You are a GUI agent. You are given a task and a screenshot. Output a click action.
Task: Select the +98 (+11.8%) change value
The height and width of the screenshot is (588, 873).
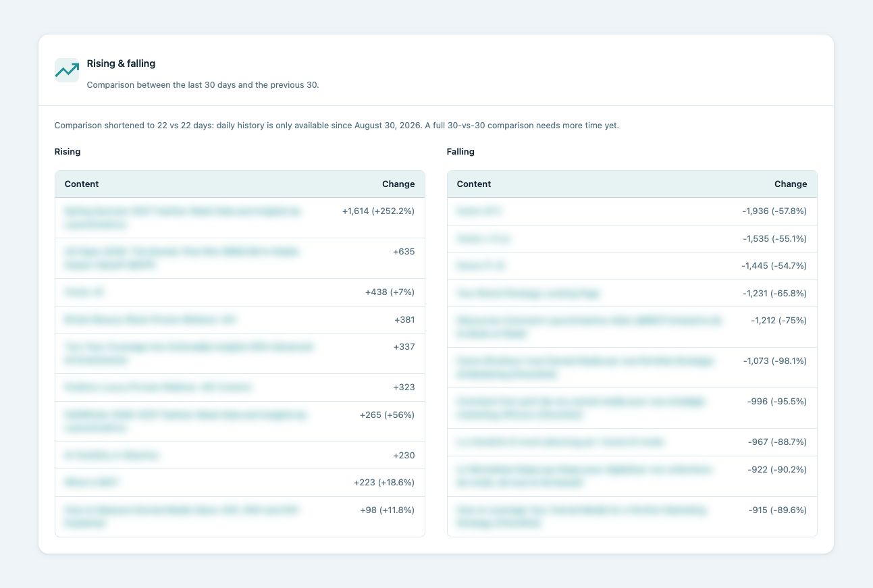point(388,510)
